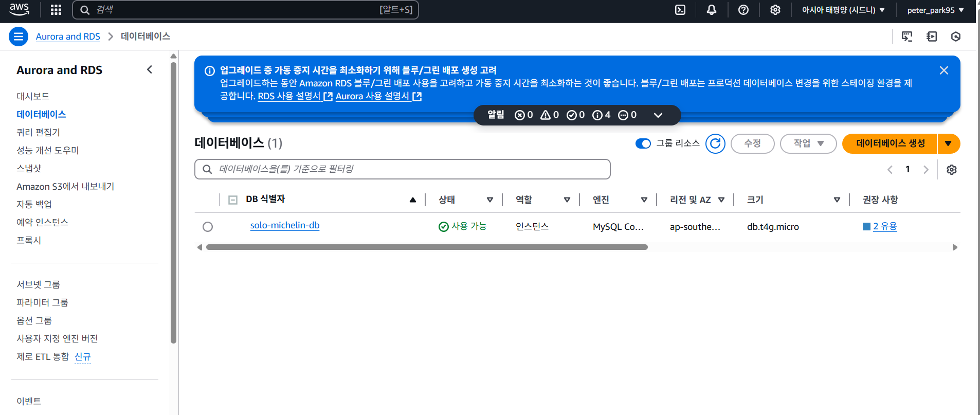Sort by 상태 column arrow
980x415 pixels.
490,200
